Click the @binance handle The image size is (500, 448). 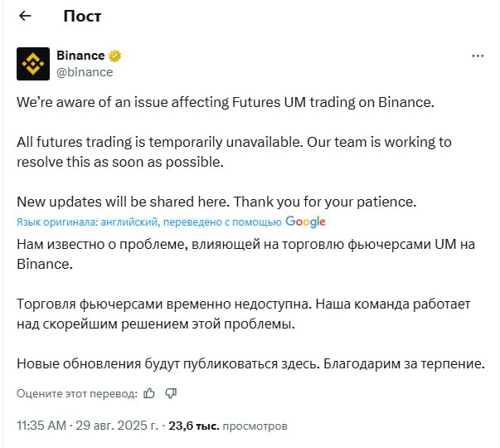[x=85, y=72]
